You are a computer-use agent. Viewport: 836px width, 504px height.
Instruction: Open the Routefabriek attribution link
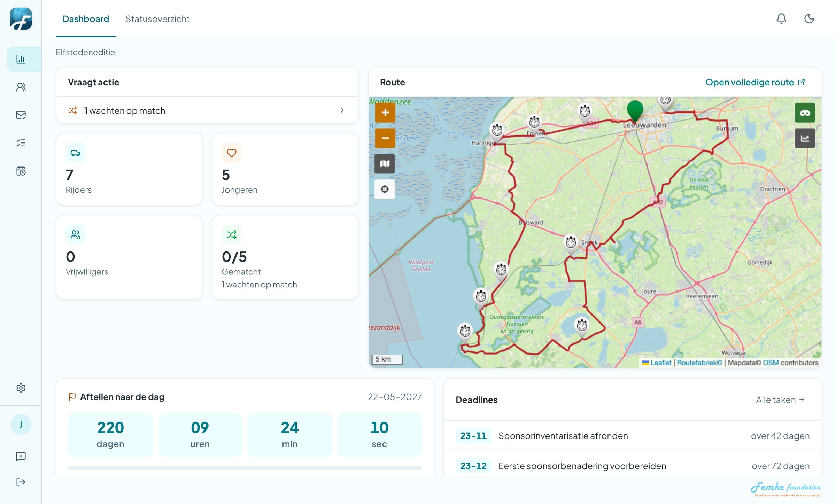pos(699,363)
